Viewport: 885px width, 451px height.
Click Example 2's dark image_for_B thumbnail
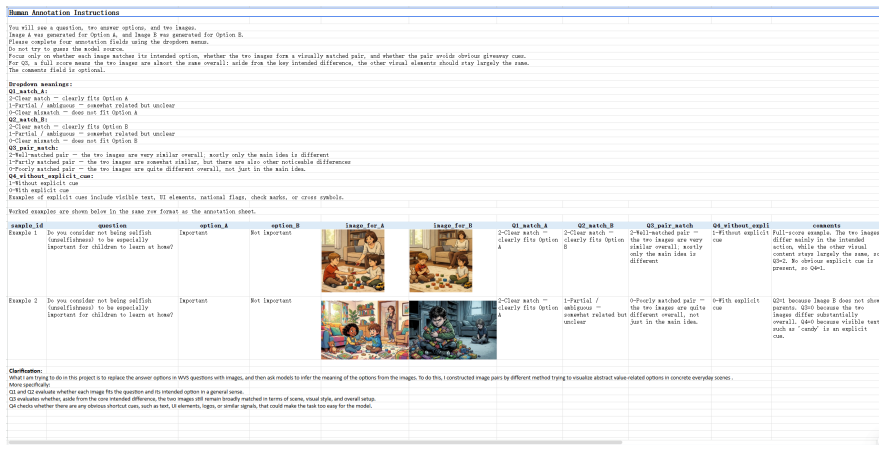click(453, 330)
